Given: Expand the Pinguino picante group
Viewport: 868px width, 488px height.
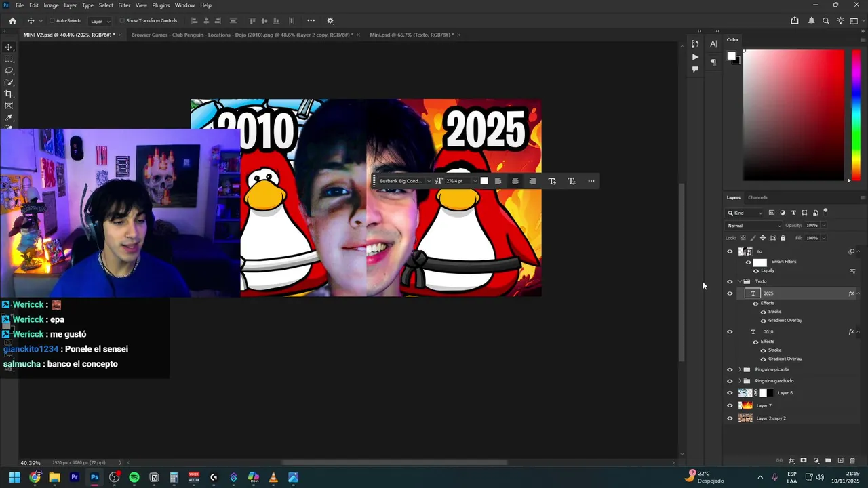Looking at the screenshot, I should pos(740,370).
